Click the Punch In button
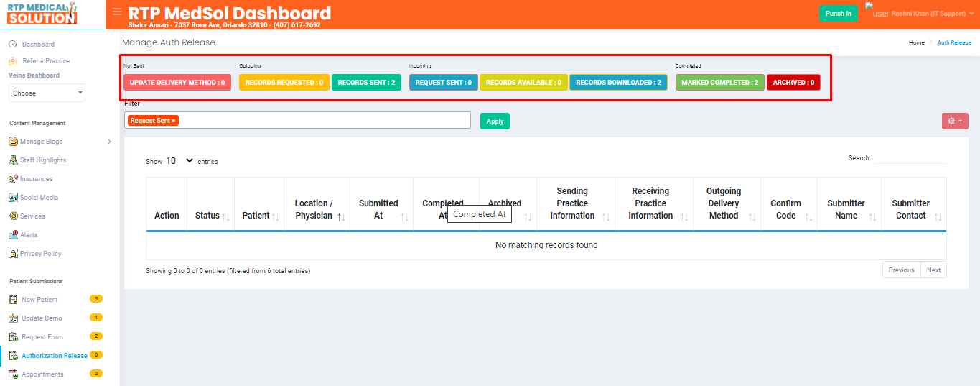This screenshot has height=386, width=980. [x=839, y=13]
